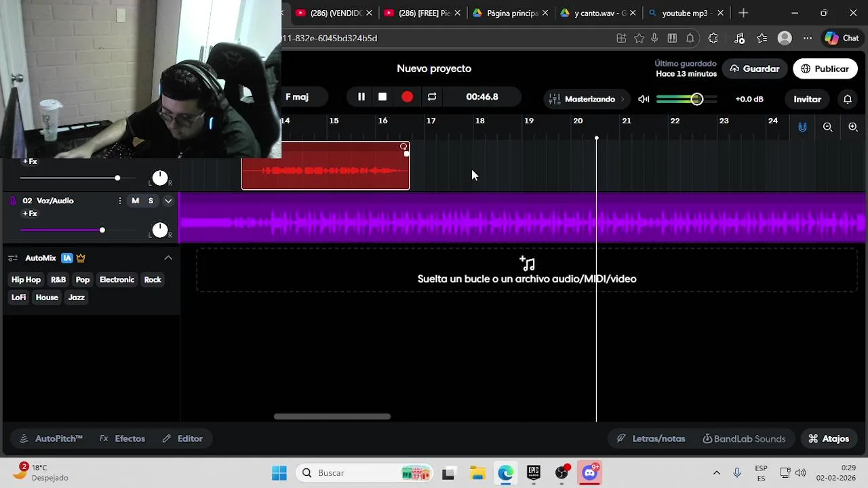Switch to the youtube mp3 browser tab
Viewport: 868px width, 488px height.
(x=685, y=13)
